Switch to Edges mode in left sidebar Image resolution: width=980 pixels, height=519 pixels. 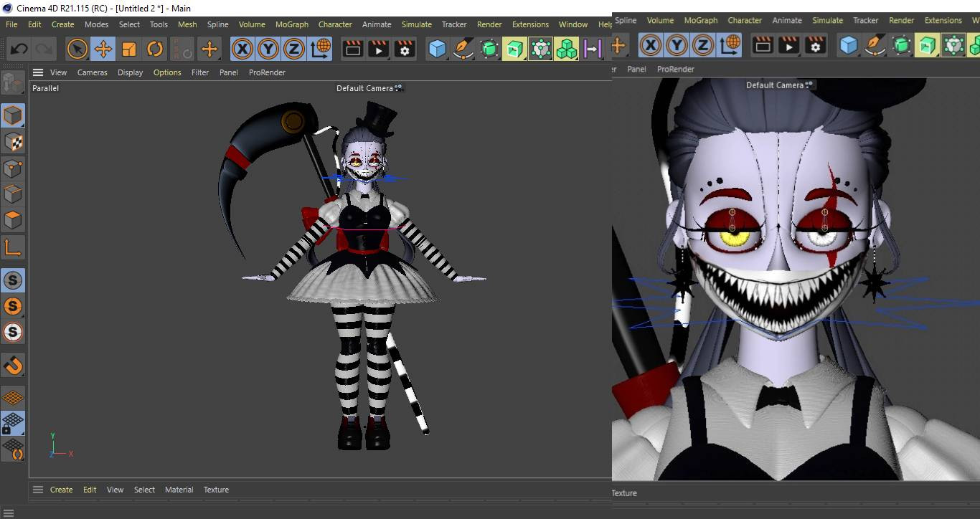(x=13, y=194)
